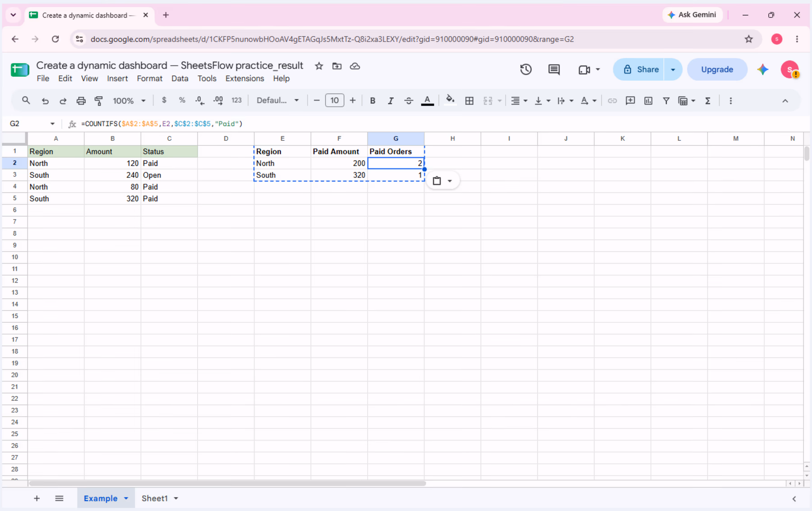The height and width of the screenshot is (511, 812).
Task: Open the File menu
Action: [x=43, y=79]
